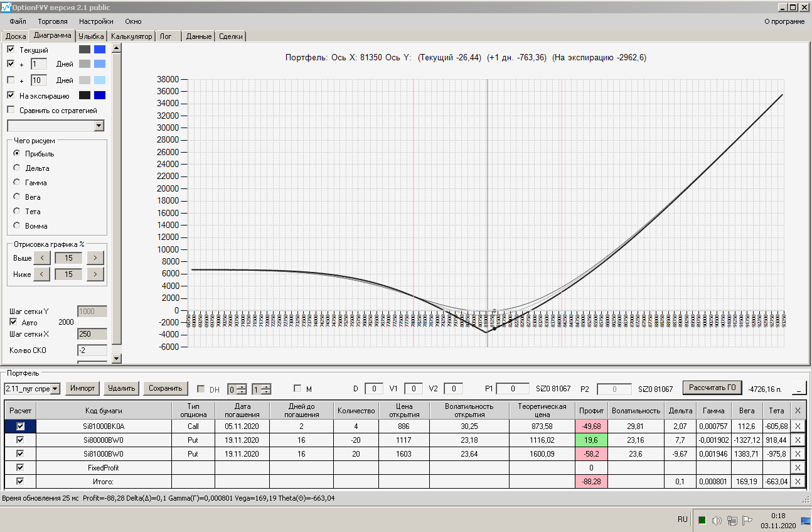The height and width of the screenshot is (532, 812).
Task: Delete the Si81000BK0A row with its X
Action: pos(798,426)
